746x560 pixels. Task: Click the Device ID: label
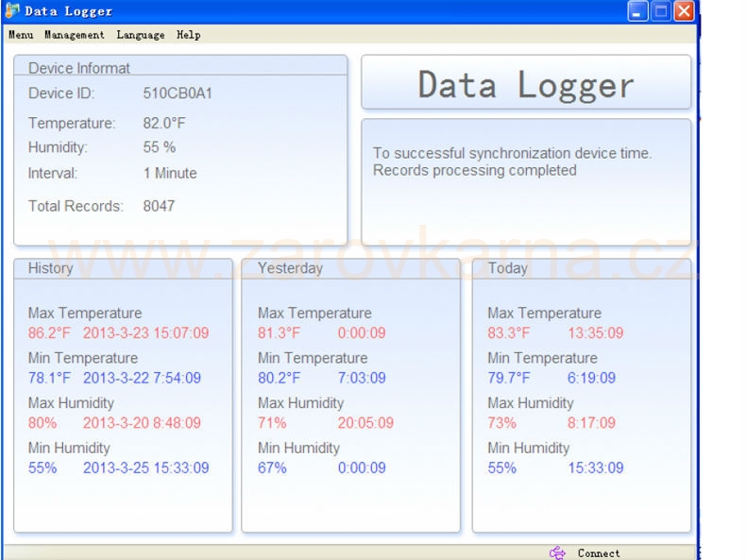coord(61,93)
